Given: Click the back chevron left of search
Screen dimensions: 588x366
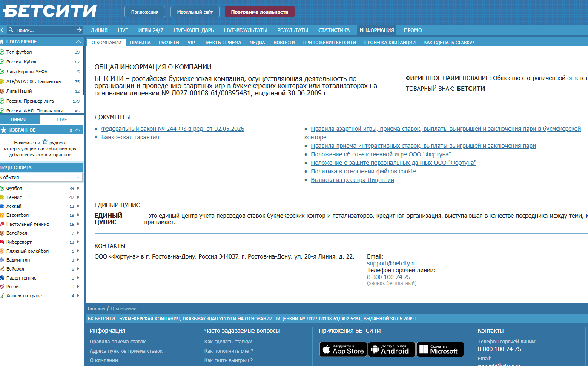Looking at the screenshot, I should pos(2,30).
